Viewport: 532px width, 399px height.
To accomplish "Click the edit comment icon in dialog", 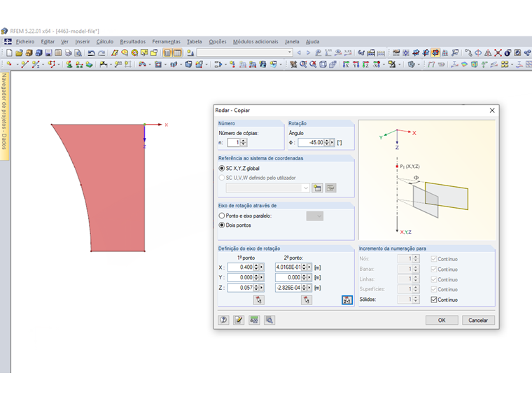I will pyautogui.click(x=239, y=320).
